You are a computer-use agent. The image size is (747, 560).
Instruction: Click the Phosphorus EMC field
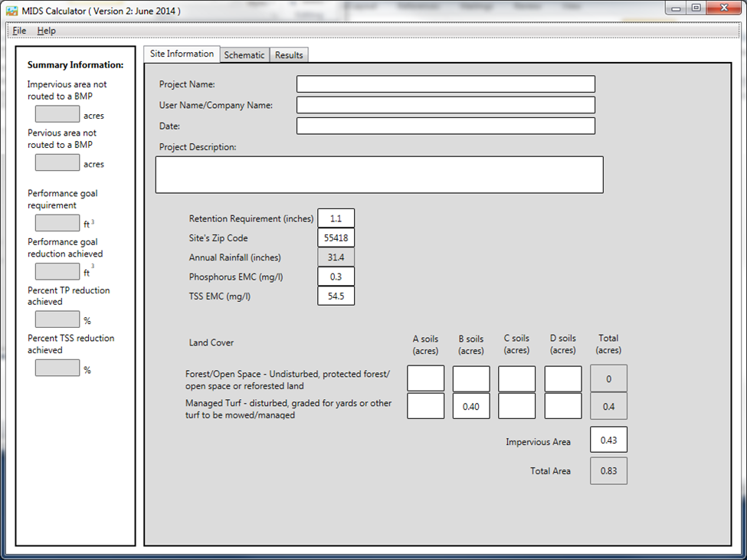(336, 277)
